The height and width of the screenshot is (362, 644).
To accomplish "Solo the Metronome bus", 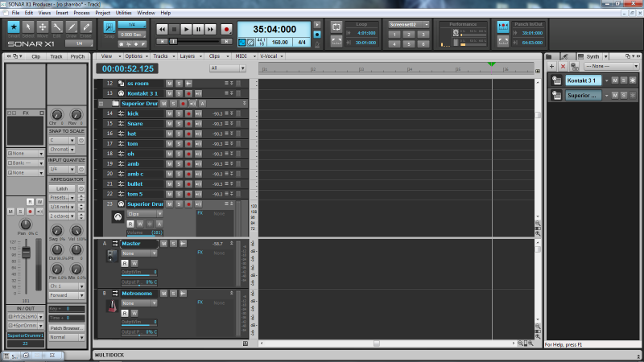I will (173, 294).
